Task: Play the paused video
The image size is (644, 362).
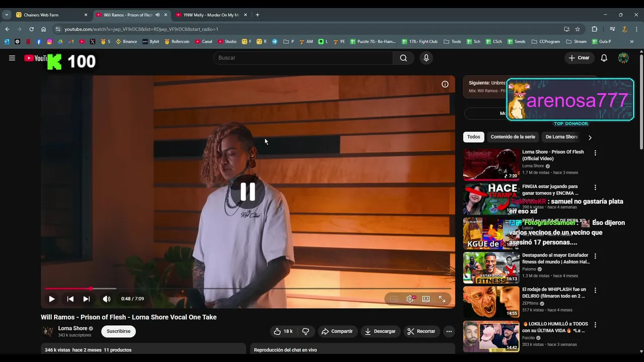Action: (51, 299)
